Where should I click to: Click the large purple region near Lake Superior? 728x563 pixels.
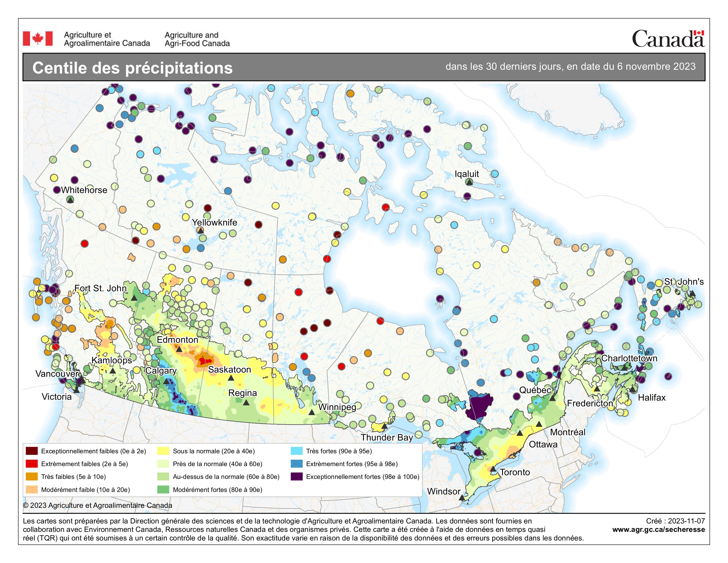point(479,407)
